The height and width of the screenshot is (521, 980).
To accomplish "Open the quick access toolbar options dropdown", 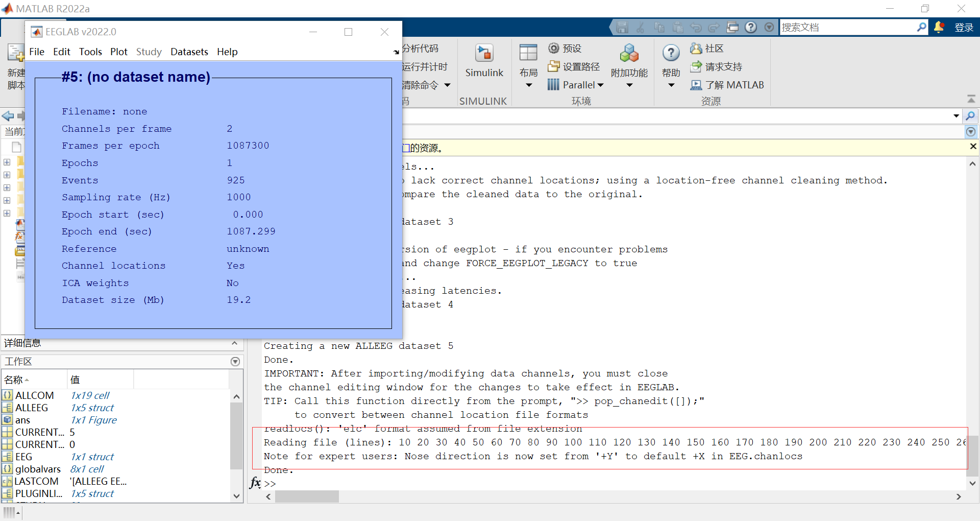I will 769,27.
